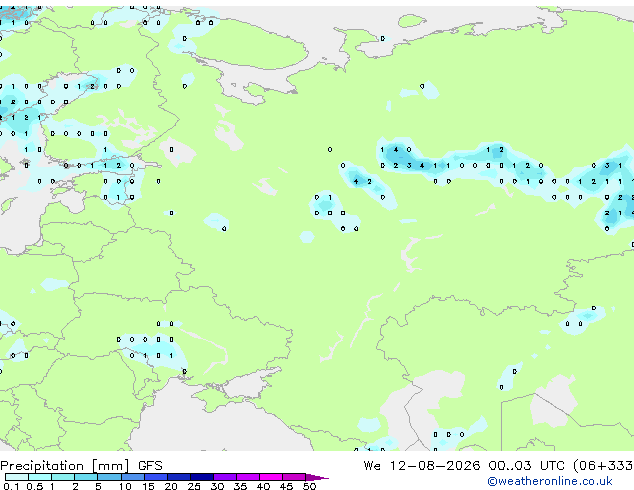Click the 'We 12-08-2026' date text
This screenshot has height=490, width=634.
tap(422, 466)
